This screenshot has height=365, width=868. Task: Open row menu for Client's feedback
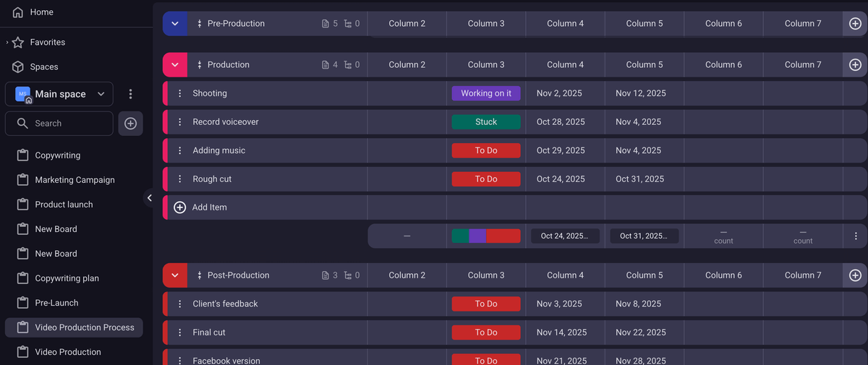pyautogui.click(x=179, y=304)
